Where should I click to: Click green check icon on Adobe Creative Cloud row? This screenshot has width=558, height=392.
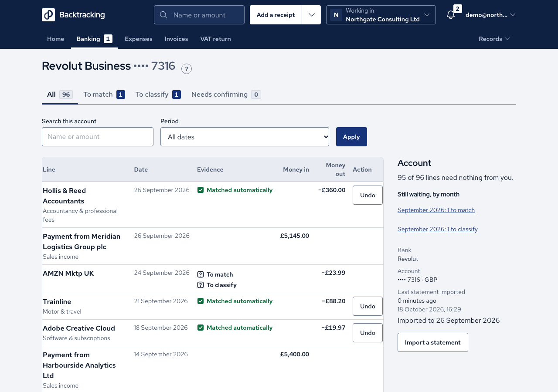coord(201,328)
